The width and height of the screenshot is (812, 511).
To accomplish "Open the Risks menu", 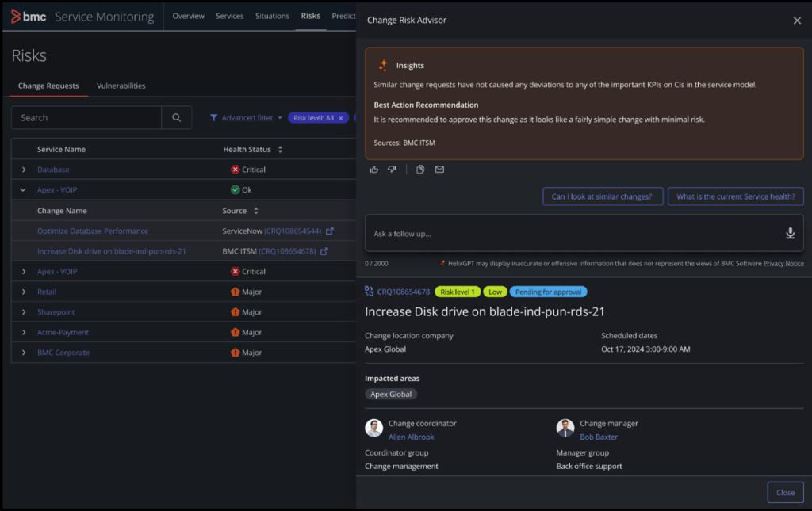I will click(311, 16).
